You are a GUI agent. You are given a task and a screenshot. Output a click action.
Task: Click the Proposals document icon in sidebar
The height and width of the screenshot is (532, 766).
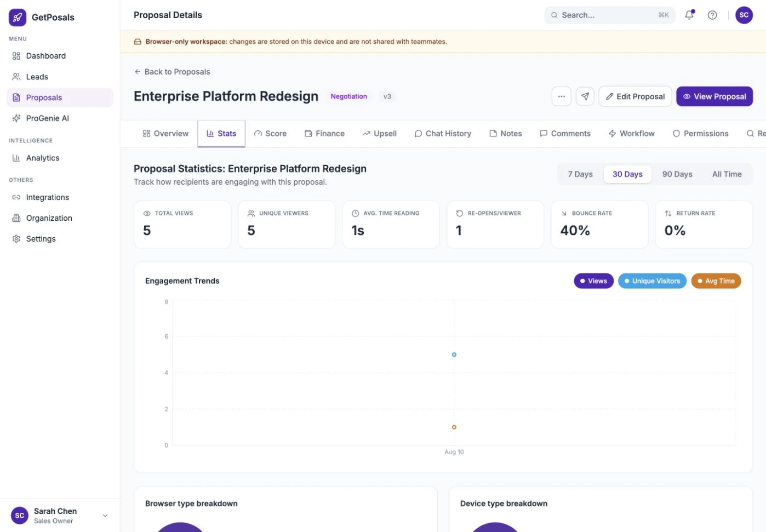16,98
